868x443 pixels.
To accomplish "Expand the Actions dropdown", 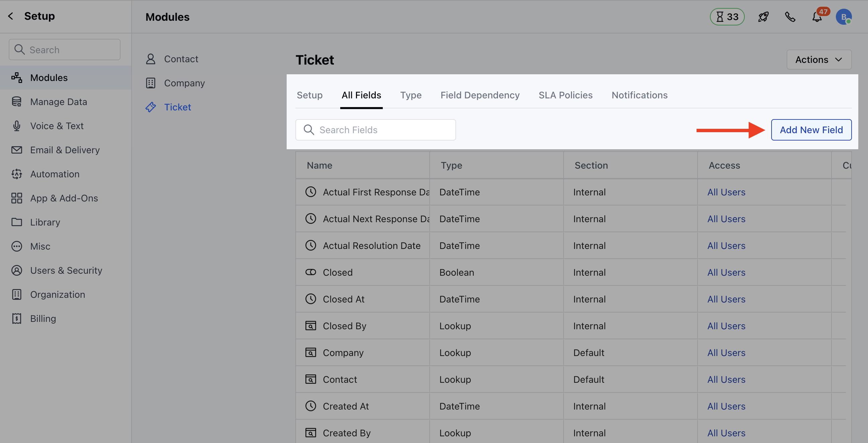I will 819,60.
